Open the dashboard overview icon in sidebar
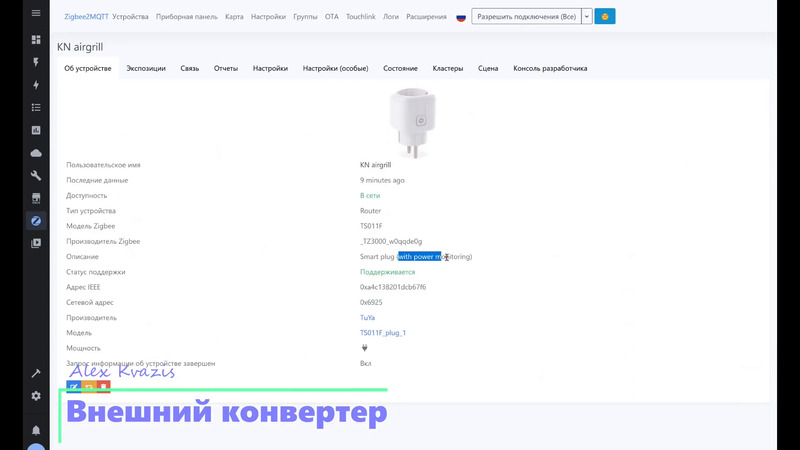 coord(36,40)
